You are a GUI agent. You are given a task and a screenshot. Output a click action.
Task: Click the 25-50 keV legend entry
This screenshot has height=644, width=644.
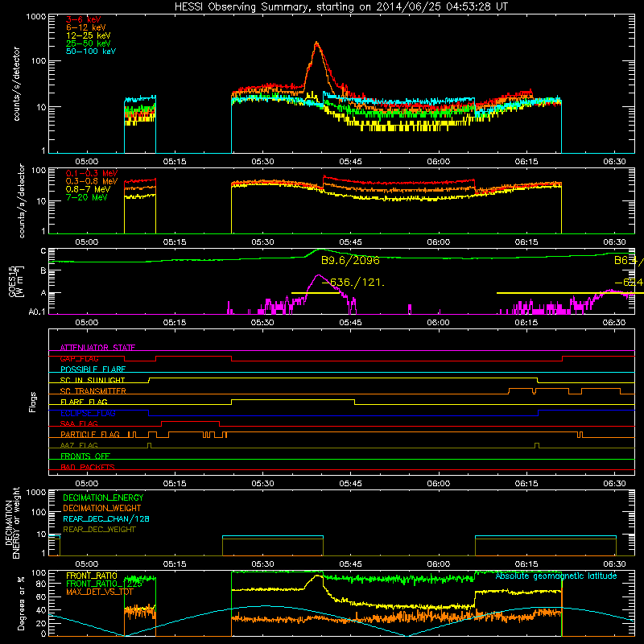[89, 43]
